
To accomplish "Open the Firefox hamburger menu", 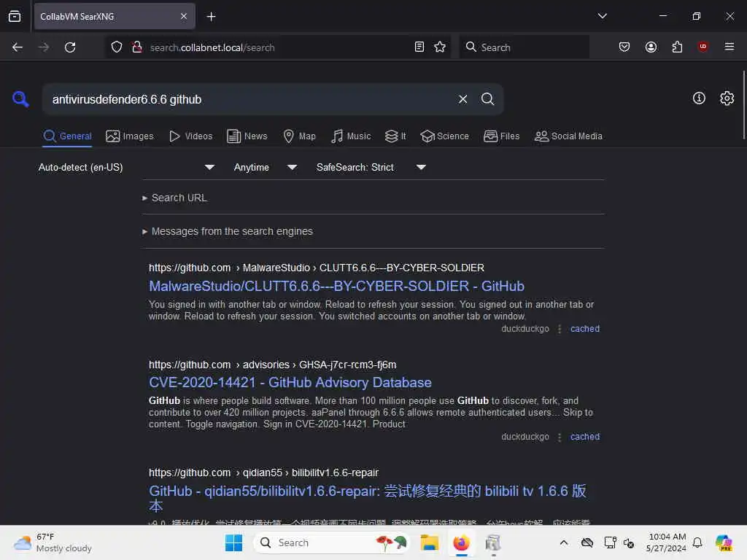I will pos(729,47).
